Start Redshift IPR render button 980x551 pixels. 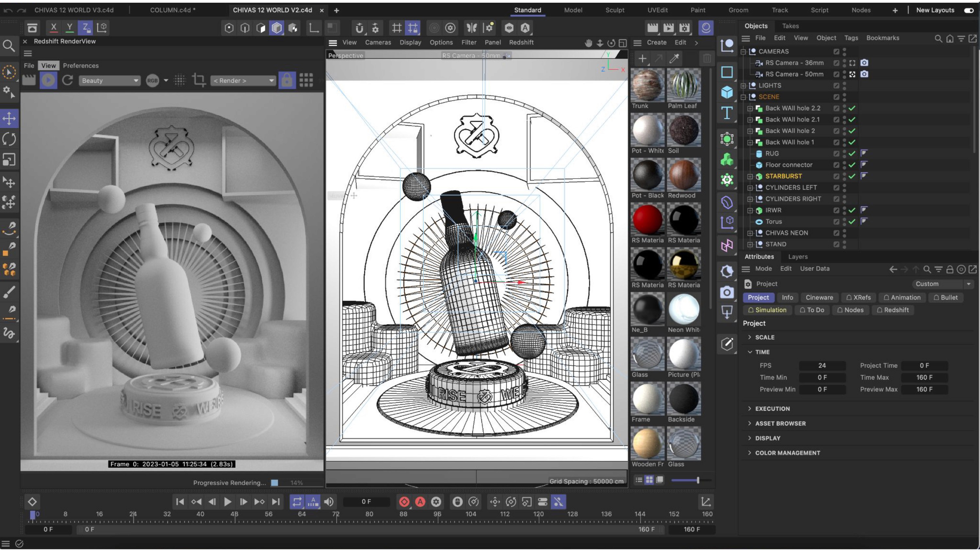coord(48,80)
